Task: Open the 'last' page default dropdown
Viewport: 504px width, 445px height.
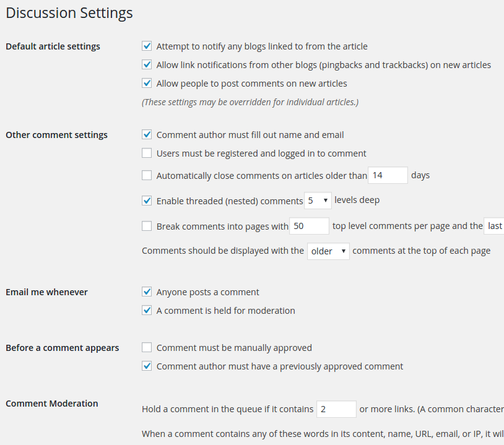Action: (495, 227)
